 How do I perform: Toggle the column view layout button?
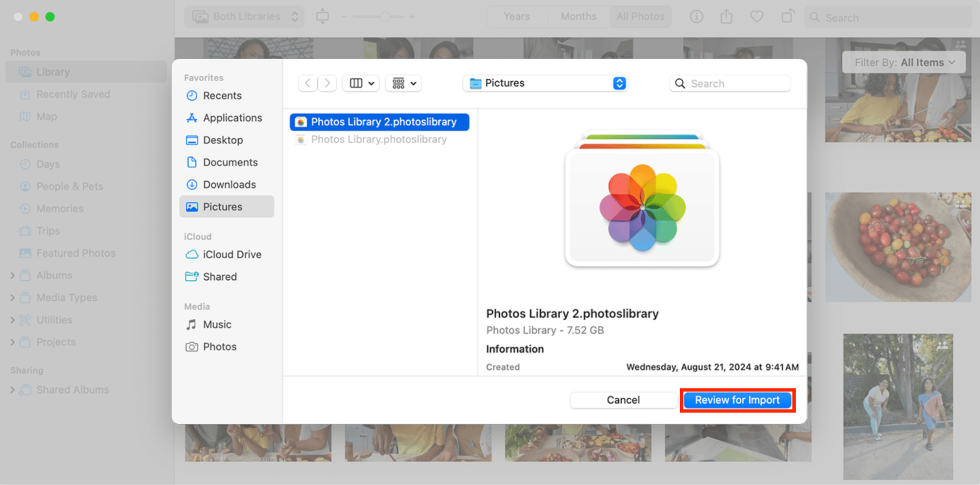[360, 83]
